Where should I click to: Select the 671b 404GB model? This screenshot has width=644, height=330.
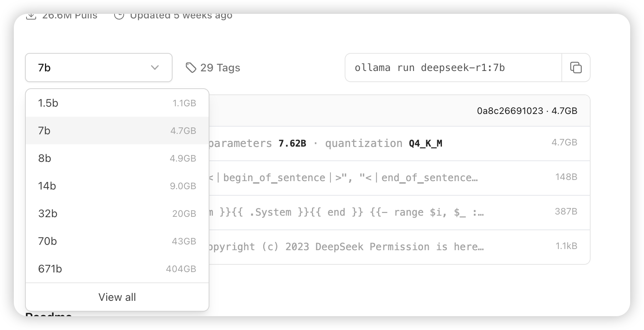pos(117,269)
